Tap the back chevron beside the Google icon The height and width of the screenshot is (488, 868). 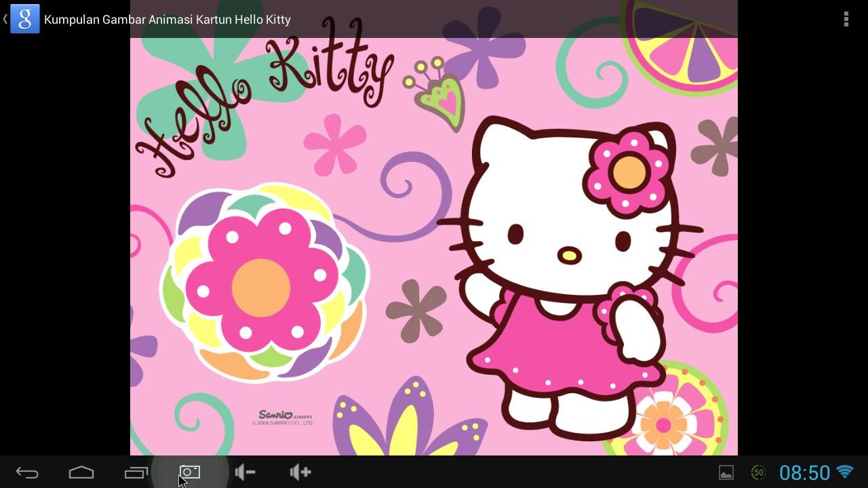[5, 19]
